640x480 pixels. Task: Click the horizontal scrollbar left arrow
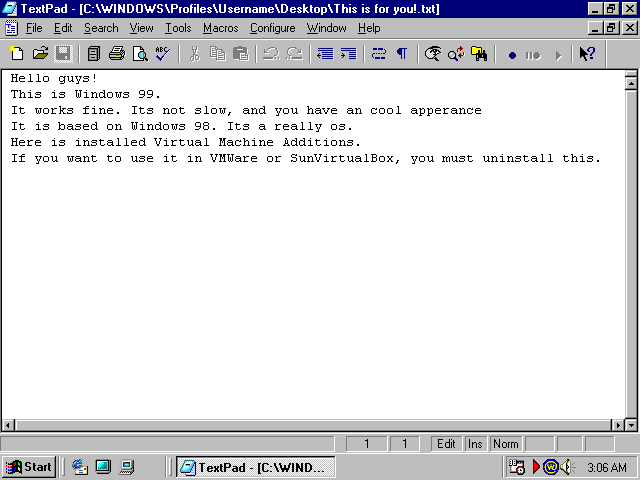click(7, 425)
